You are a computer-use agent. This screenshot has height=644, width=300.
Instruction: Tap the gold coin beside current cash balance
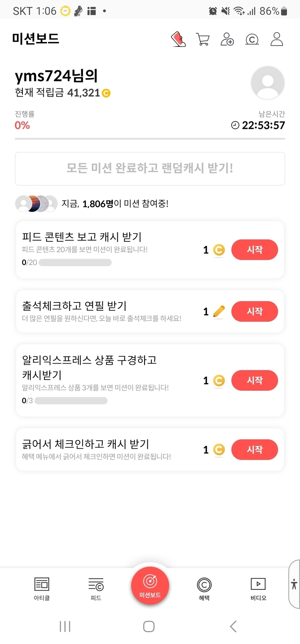pyautogui.click(x=106, y=93)
